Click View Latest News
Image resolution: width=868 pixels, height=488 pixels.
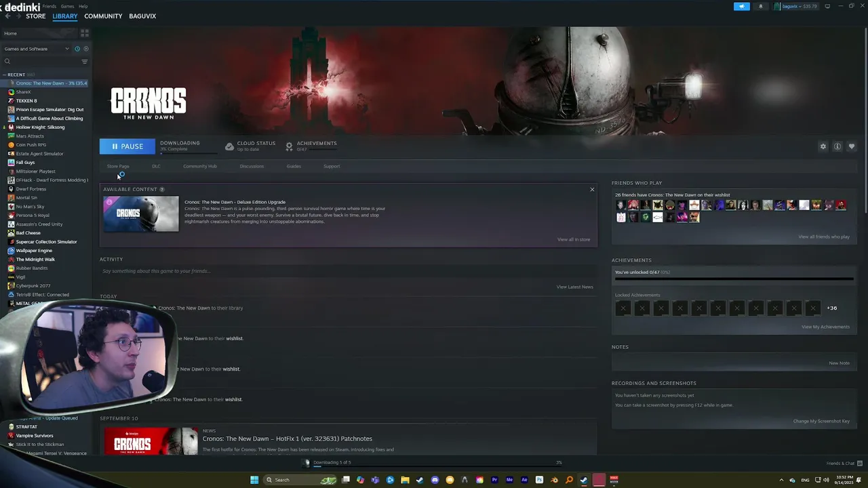[x=575, y=287]
